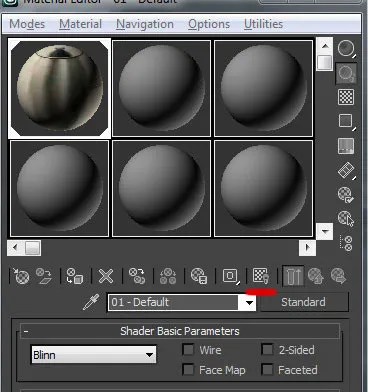This screenshot has width=368, height=392.
Task: Click the sample slots scroll up arrow
Action: (325, 46)
